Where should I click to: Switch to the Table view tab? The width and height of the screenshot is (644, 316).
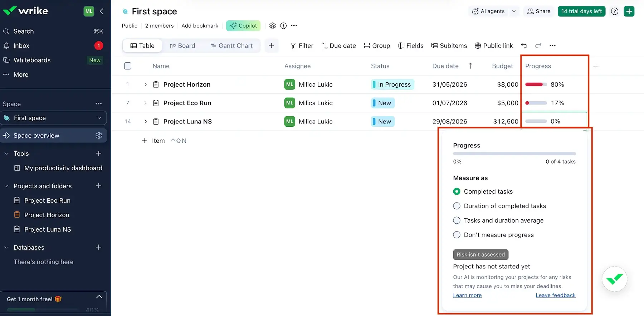[x=142, y=46]
